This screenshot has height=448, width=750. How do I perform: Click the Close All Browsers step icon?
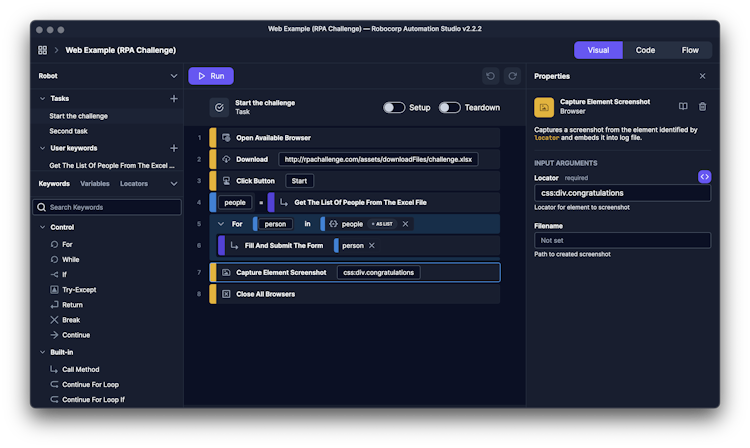click(x=226, y=294)
